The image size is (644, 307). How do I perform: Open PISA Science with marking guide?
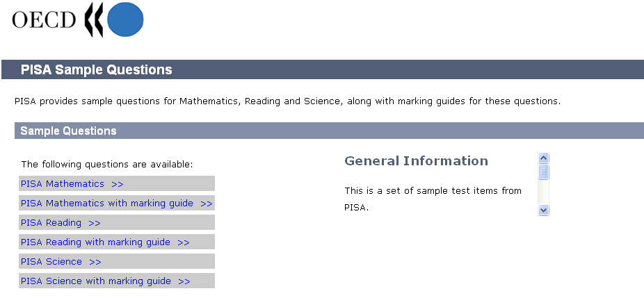point(96,281)
